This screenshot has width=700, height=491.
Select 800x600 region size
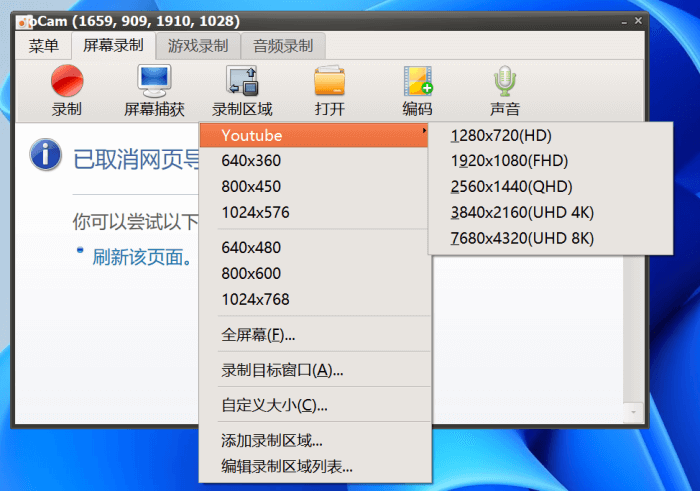click(x=314, y=273)
